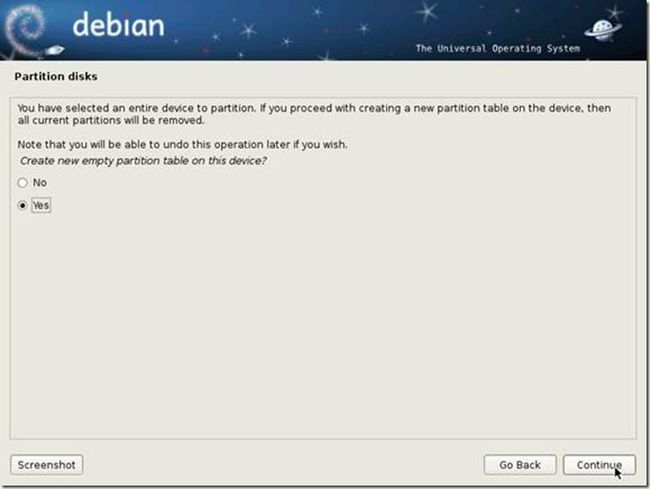Go Back to the previous step
The image size is (650, 489).
[520, 465]
